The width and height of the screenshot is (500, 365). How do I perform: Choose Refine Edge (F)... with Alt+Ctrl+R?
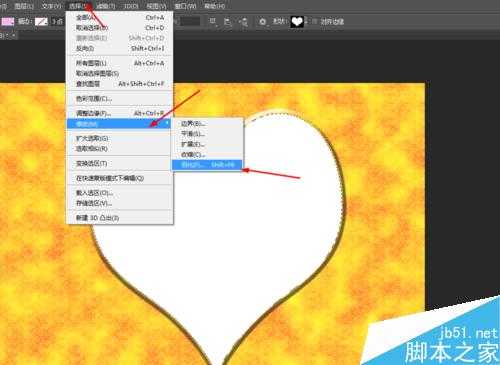pyautogui.click(x=120, y=113)
